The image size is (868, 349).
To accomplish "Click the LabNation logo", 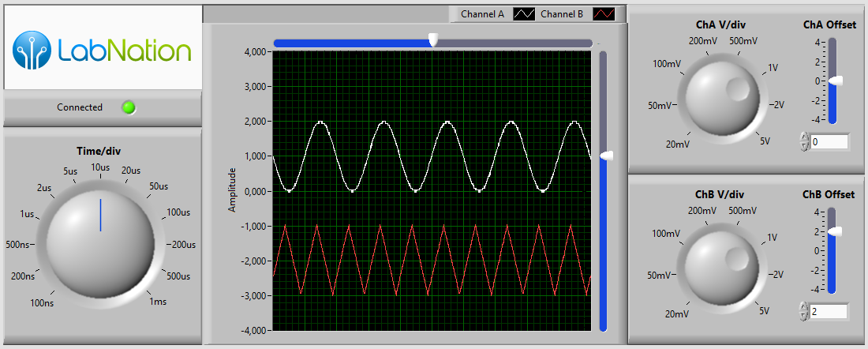I will [102, 49].
